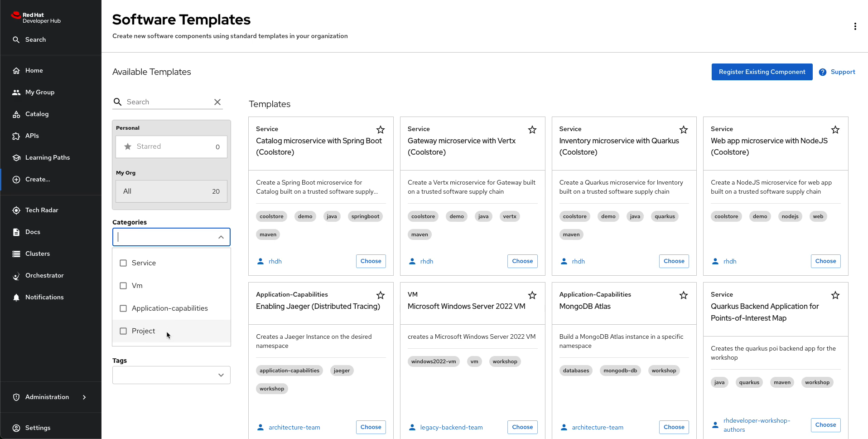
Task: Star the Microsoft Windows Server 2022 VM template
Action: pyautogui.click(x=532, y=295)
